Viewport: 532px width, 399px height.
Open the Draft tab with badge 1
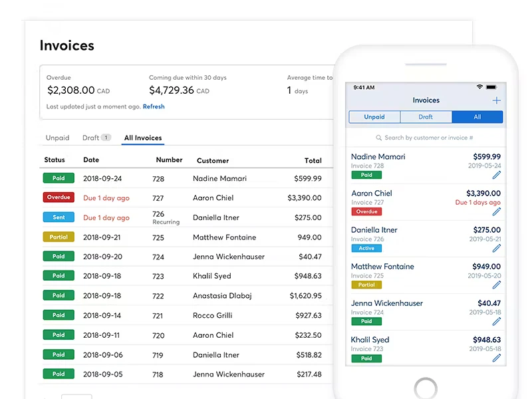click(96, 138)
